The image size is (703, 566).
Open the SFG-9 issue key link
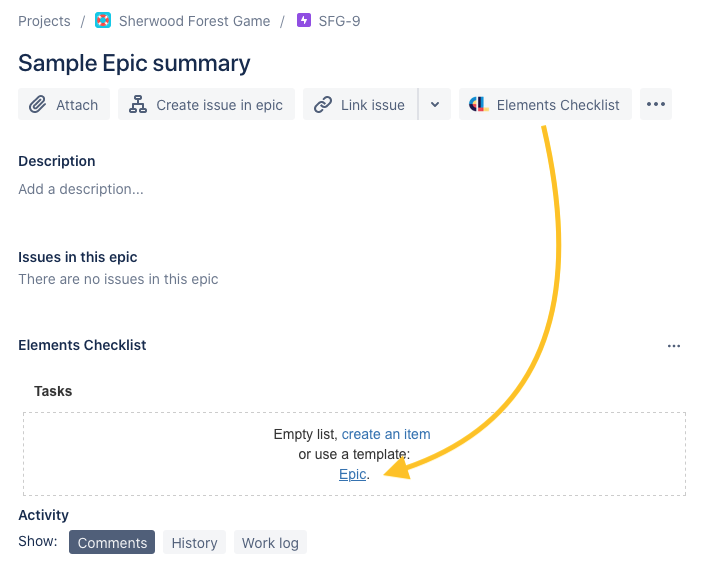click(x=339, y=21)
